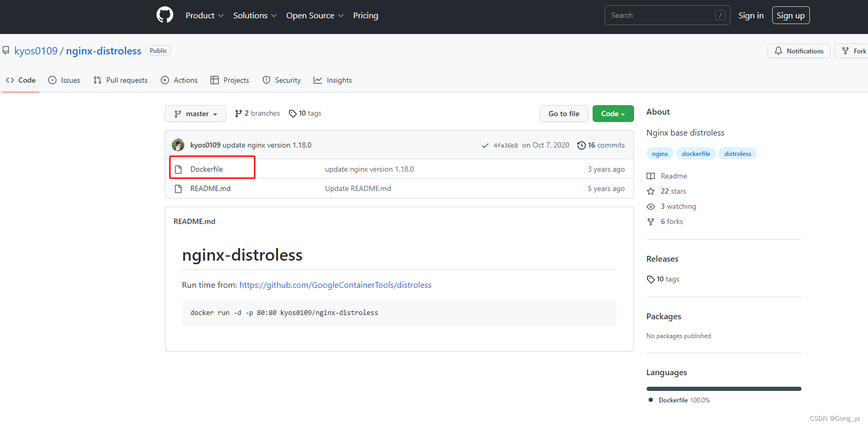This screenshot has width=868, height=427.
Task: Click the Notifications bell button
Action: click(799, 51)
